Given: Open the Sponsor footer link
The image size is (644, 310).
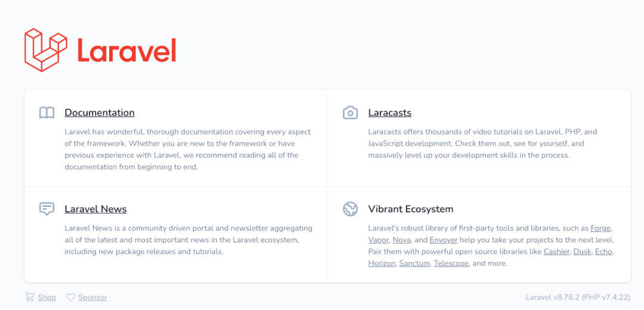Looking at the screenshot, I should tap(93, 297).
